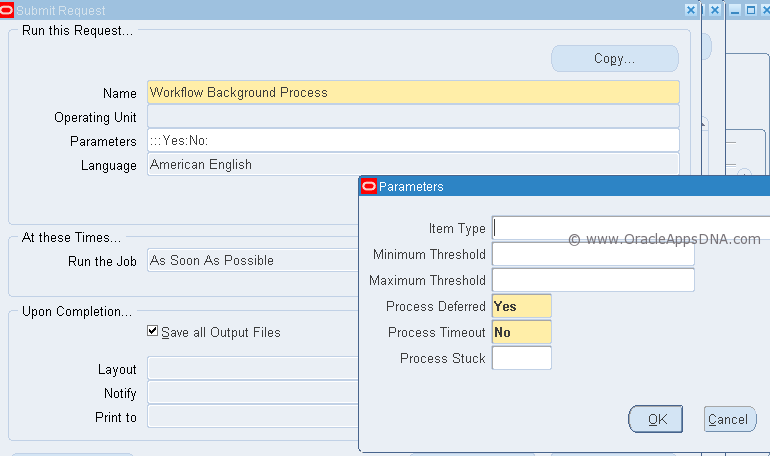Click the Oracle icon in Submit Request title bar
Image resolution: width=770 pixels, height=456 pixels.
7,10
